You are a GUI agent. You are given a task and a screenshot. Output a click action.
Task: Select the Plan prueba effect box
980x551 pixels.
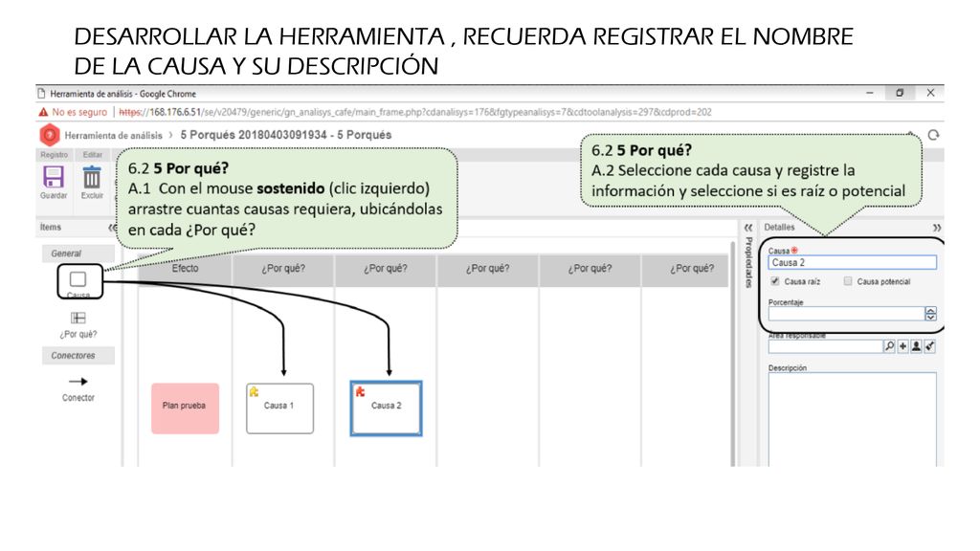pos(185,408)
